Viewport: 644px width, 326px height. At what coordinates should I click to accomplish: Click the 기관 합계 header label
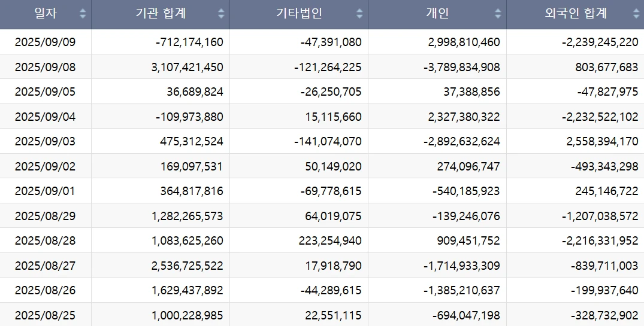(160, 14)
